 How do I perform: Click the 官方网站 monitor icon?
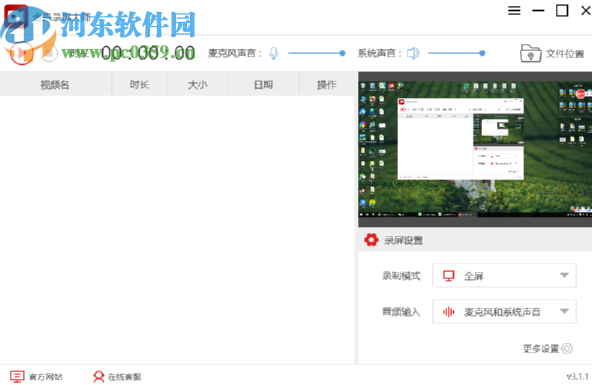click(x=17, y=376)
